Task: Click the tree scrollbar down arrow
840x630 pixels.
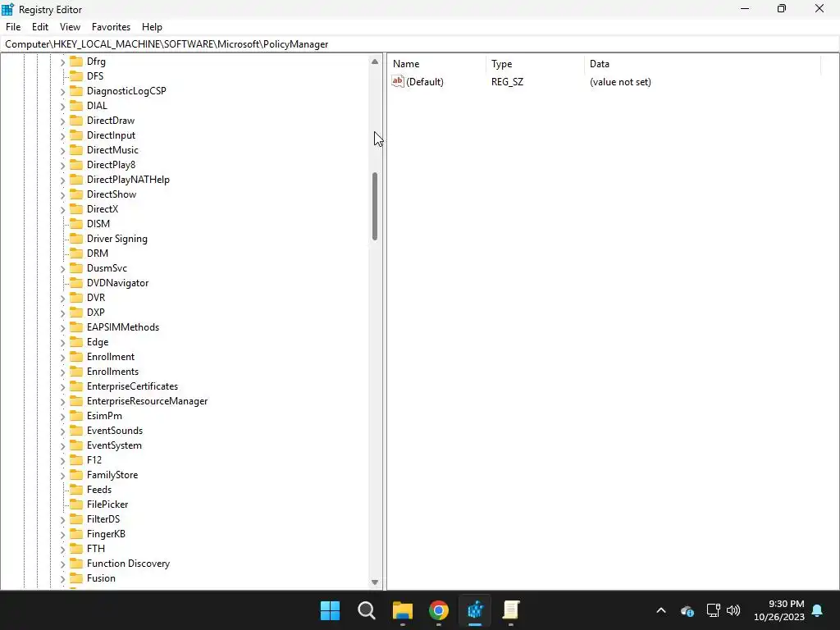Action: click(x=374, y=582)
